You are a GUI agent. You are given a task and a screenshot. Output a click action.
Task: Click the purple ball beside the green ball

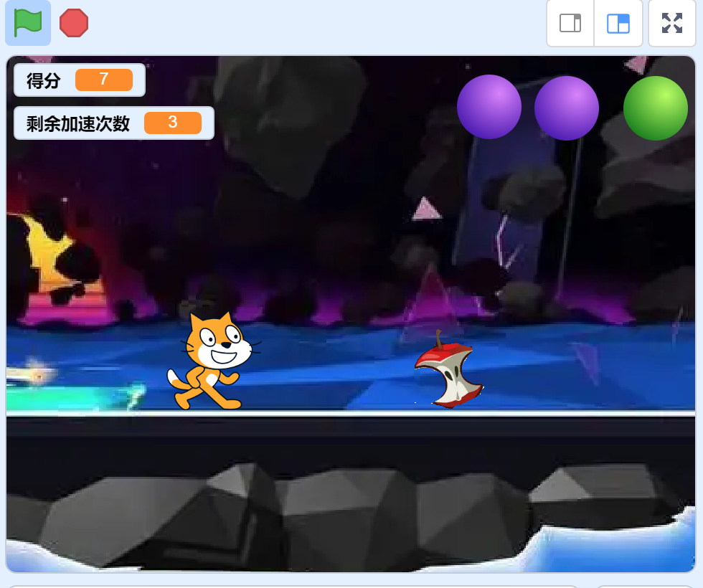567,108
